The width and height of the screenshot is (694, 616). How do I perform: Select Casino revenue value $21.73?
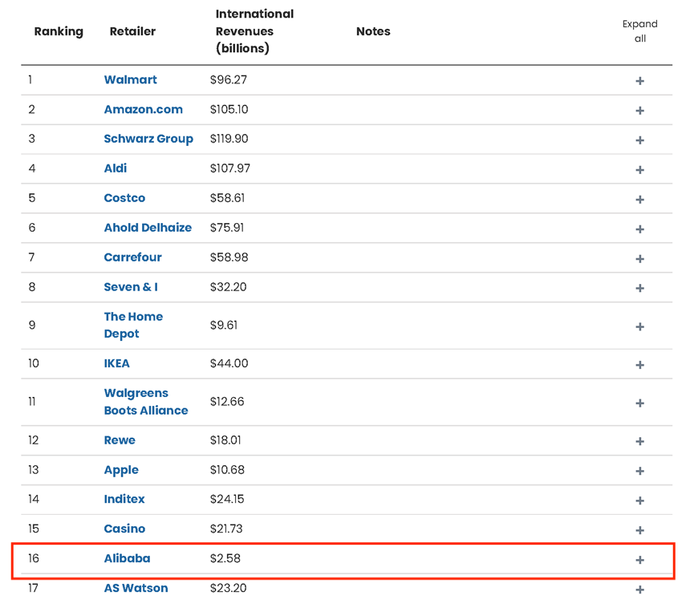pyautogui.click(x=226, y=529)
